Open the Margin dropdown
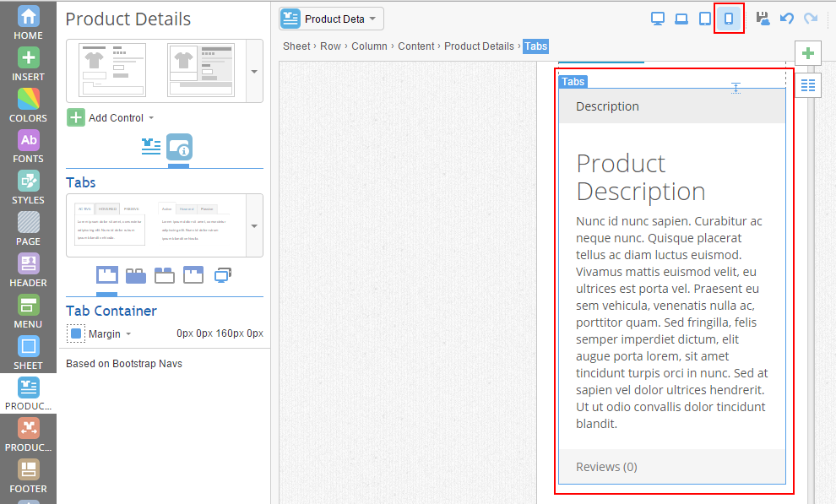The height and width of the screenshot is (504, 836). tap(109, 334)
